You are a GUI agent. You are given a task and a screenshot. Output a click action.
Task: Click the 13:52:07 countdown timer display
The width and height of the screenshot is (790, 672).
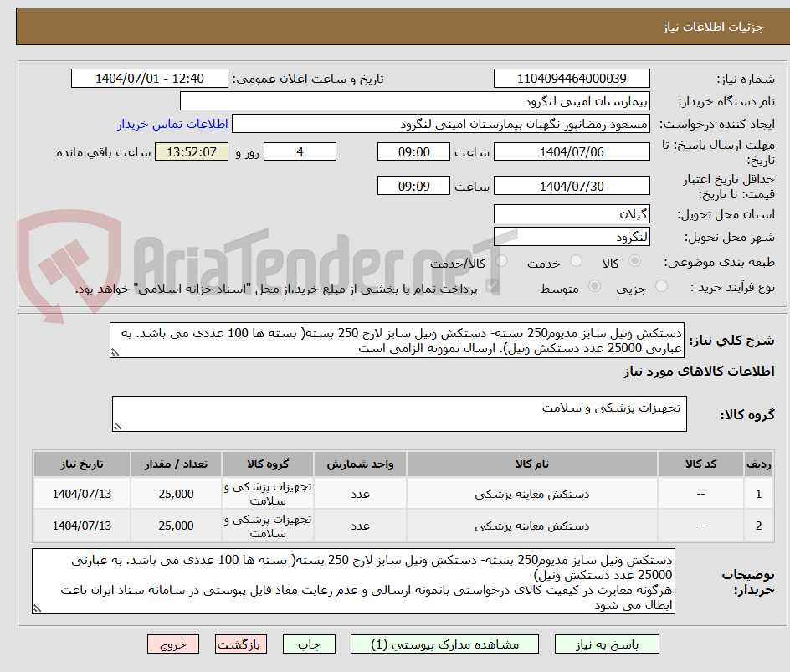pos(190,151)
